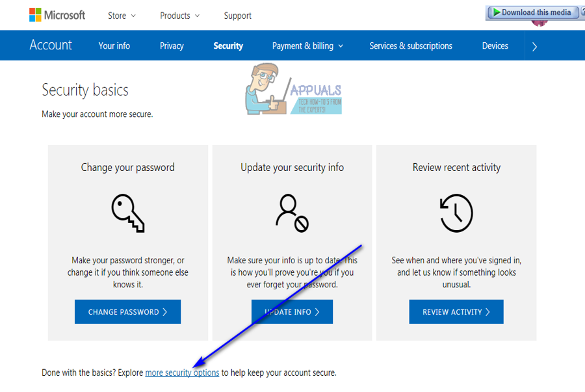Click the profile avatar in top right

click(x=539, y=22)
